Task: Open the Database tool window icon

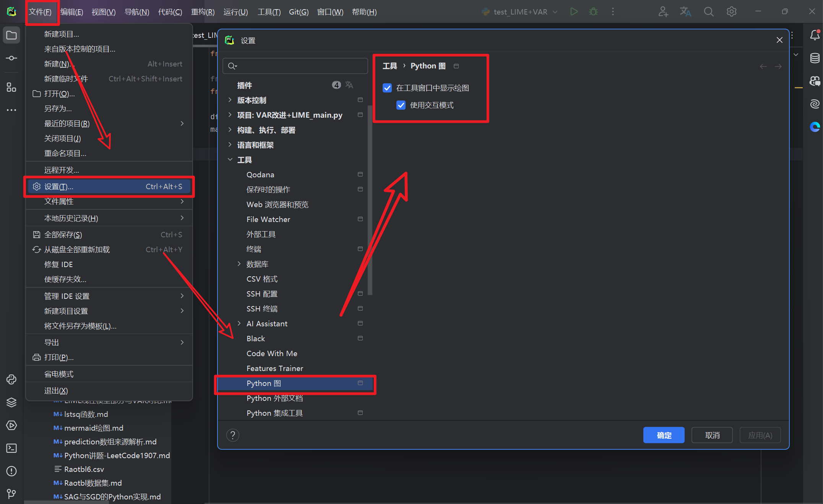Action: (815, 58)
